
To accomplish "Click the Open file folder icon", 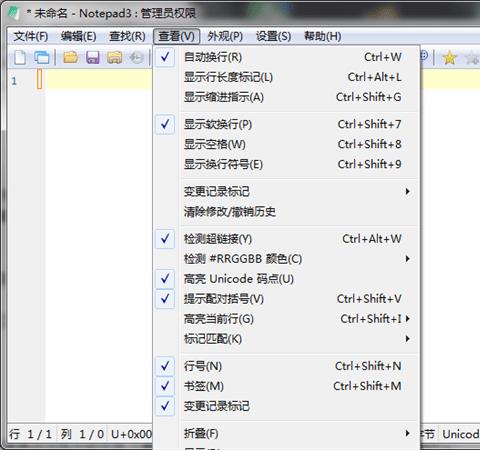I will pos(71,58).
